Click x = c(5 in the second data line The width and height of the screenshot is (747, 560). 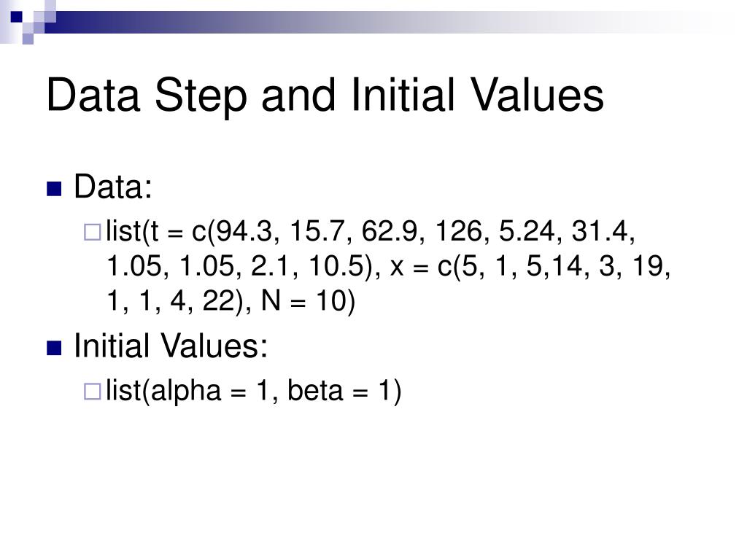click(434, 266)
